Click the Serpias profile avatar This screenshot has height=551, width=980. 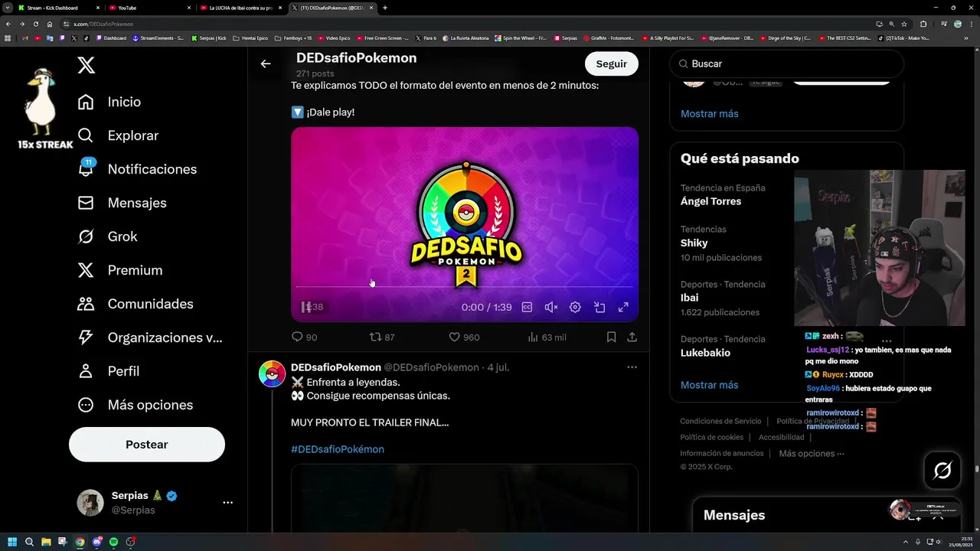(x=90, y=503)
